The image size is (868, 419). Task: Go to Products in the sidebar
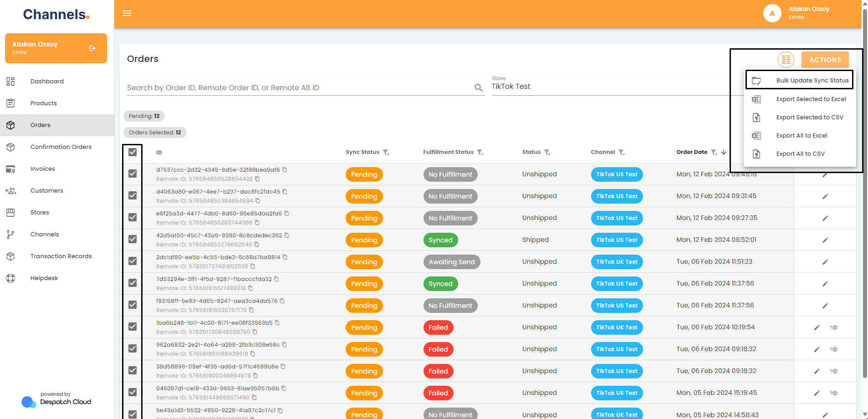tap(57, 103)
